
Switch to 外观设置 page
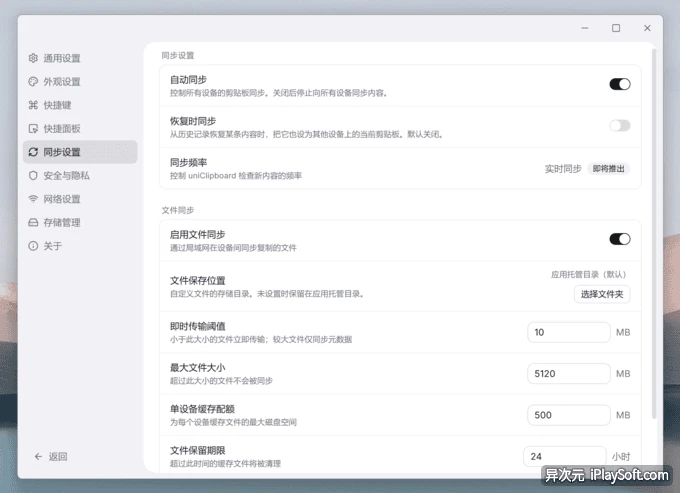pyautogui.click(x=80, y=82)
